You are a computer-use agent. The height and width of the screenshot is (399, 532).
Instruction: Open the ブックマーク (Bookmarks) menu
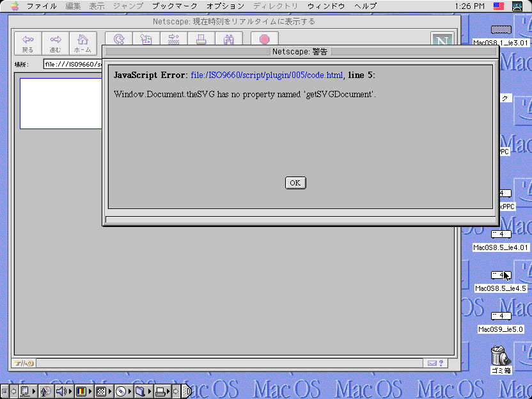175,6
